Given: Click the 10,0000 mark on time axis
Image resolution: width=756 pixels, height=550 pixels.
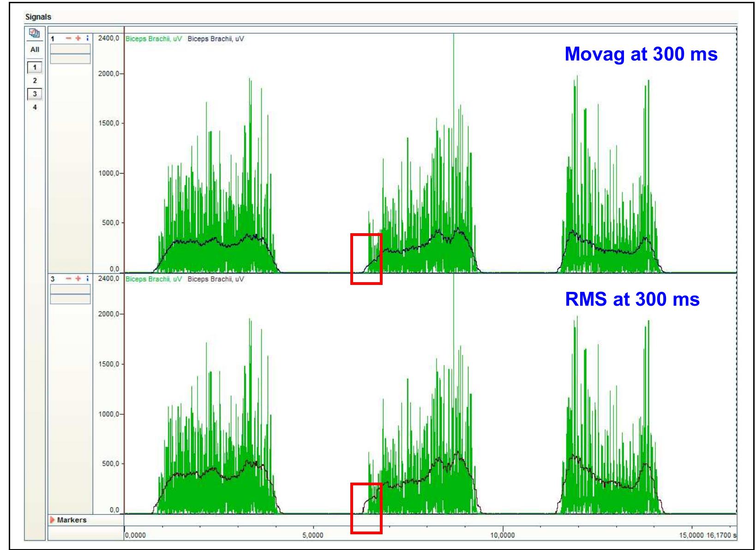Looking at the screenshot, I should (x=503, y=535).
